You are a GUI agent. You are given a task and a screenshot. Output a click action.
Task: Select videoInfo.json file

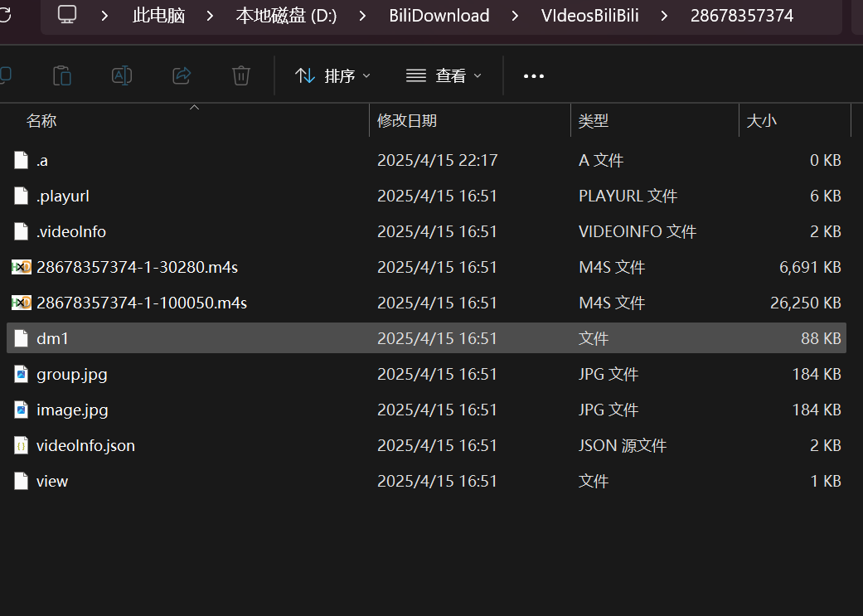pos(426,445)
